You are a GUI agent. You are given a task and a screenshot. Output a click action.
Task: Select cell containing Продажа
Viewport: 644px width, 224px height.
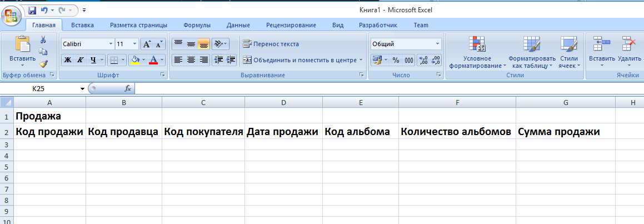tap(49, 116)
